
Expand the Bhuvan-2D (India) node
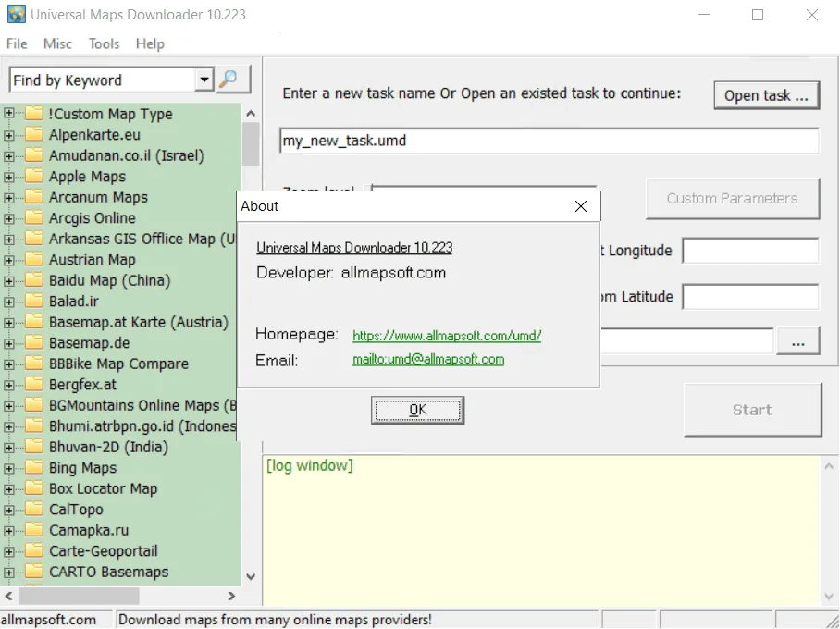[x=8, y=448]
